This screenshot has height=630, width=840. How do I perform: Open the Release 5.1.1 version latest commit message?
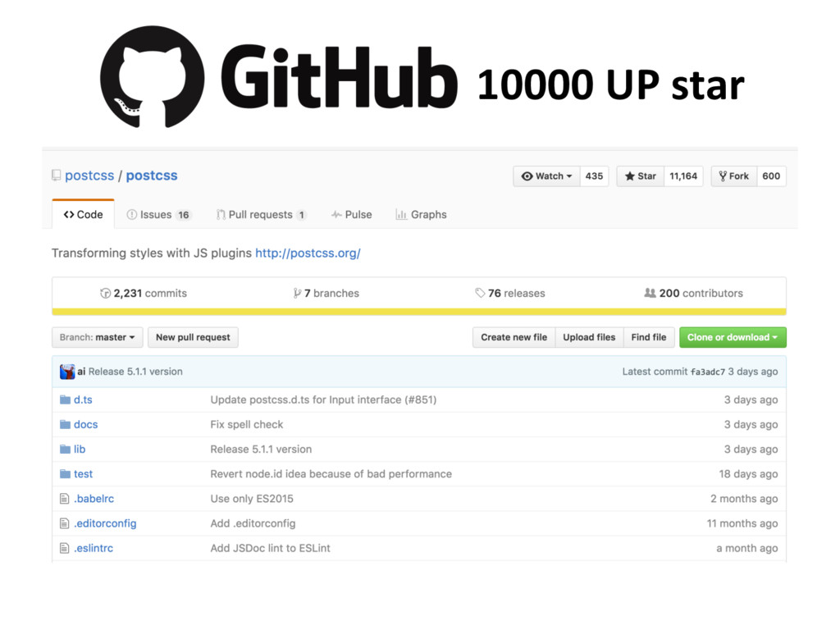(x=135, y=372)
